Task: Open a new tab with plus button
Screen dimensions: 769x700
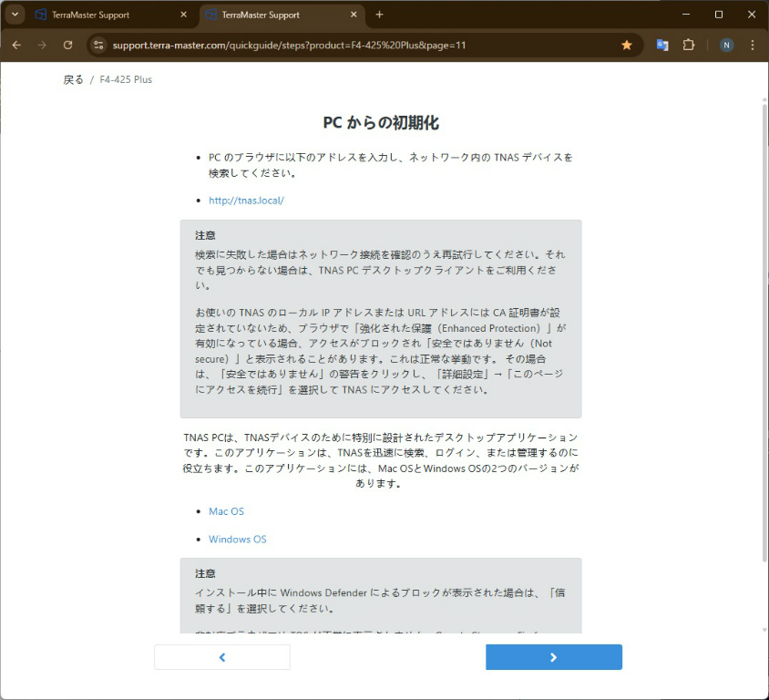Action: click(x=380, y=15)
